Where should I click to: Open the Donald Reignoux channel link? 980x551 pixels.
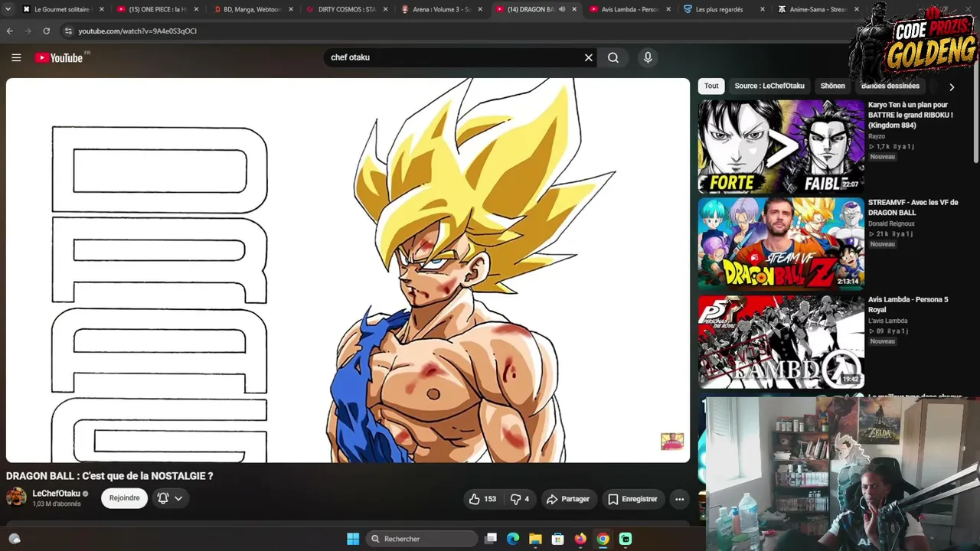point(891,223)
